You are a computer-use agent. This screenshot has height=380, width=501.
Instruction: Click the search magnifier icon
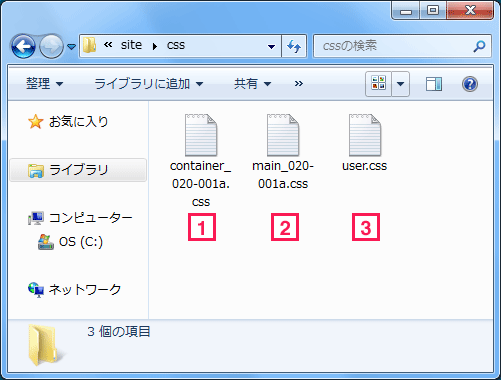[x=479, y=46]
